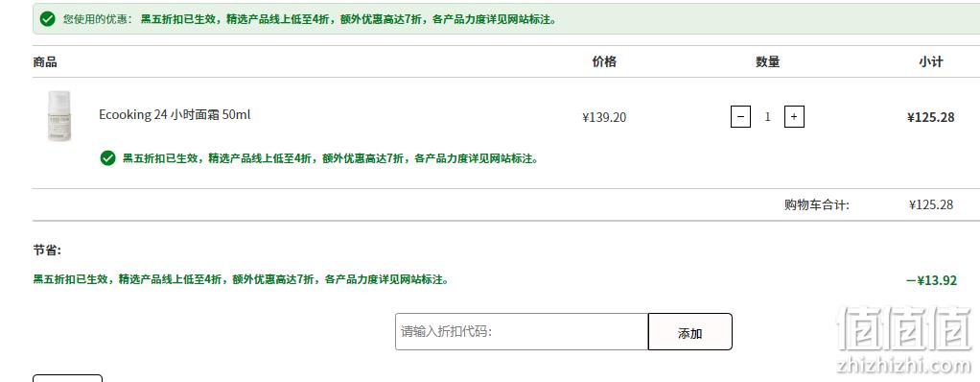
Task: Click the 小计 column header
Action: pyautogui.click(x=931, y=61)
